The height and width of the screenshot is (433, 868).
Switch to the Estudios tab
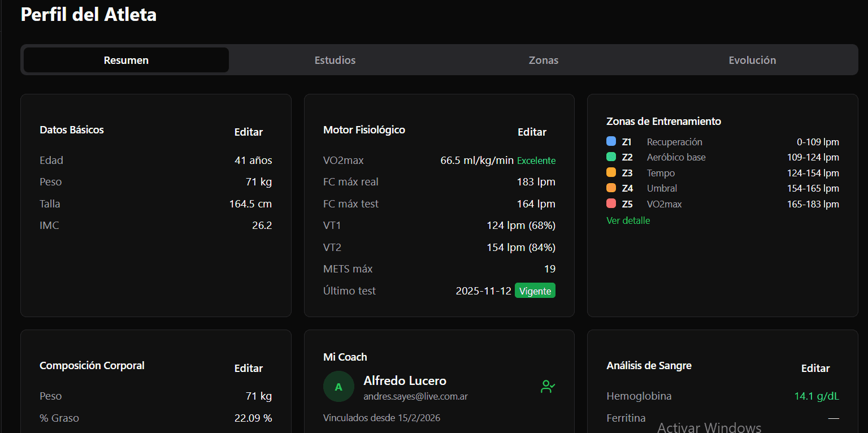[x=335, y=60]
